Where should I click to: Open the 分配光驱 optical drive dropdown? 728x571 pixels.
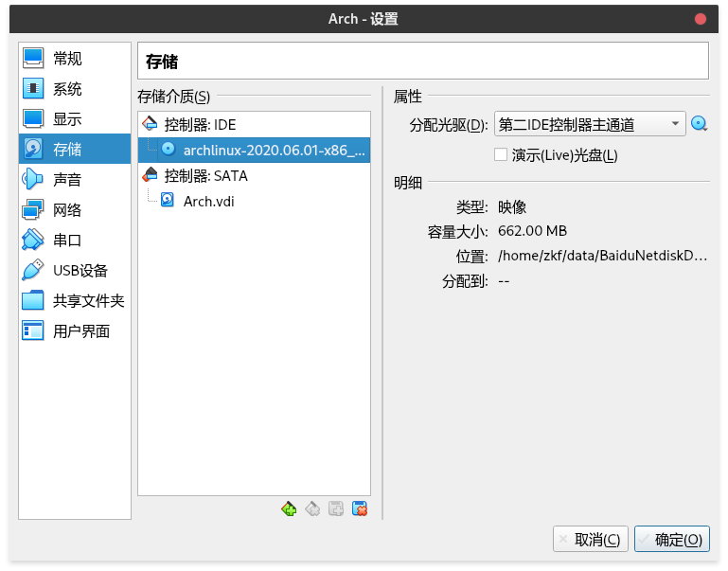pyautogui.click(x=589, y=124)
